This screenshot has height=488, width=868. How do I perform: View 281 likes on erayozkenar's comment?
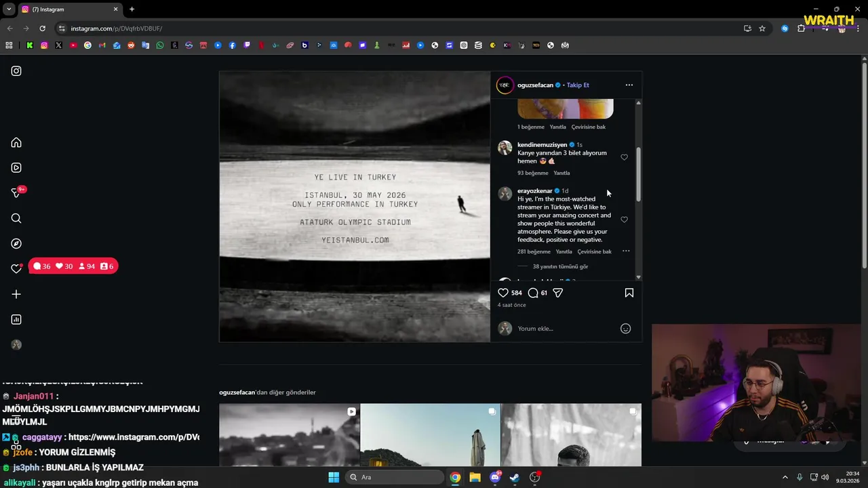[x=534, y=251]
